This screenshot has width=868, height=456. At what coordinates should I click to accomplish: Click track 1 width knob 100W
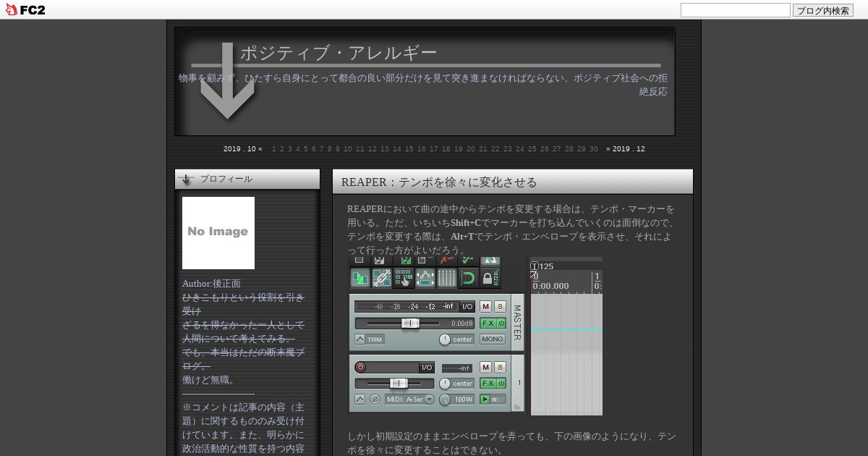pyautogui.click(x=444, y=400)
